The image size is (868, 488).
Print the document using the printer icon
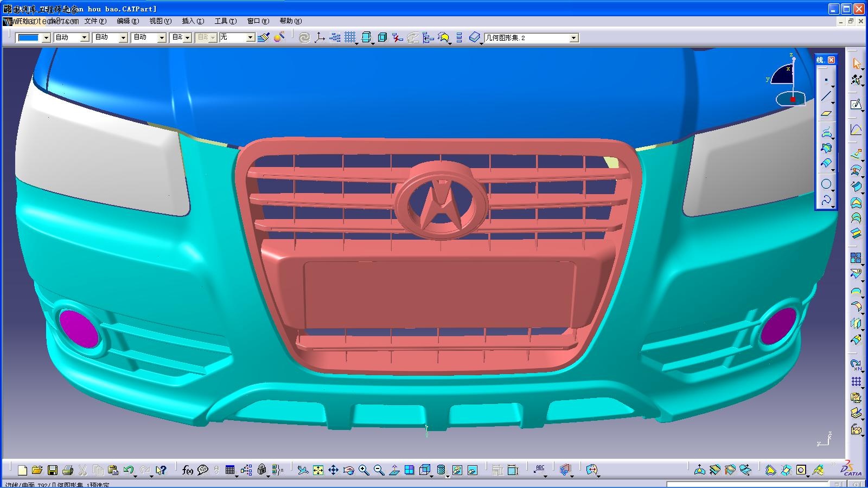(x=68, y=470)
